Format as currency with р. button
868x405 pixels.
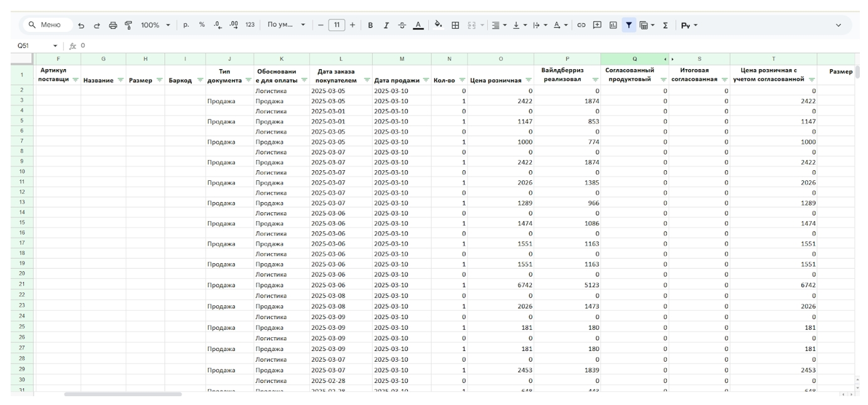click(186, 25)
